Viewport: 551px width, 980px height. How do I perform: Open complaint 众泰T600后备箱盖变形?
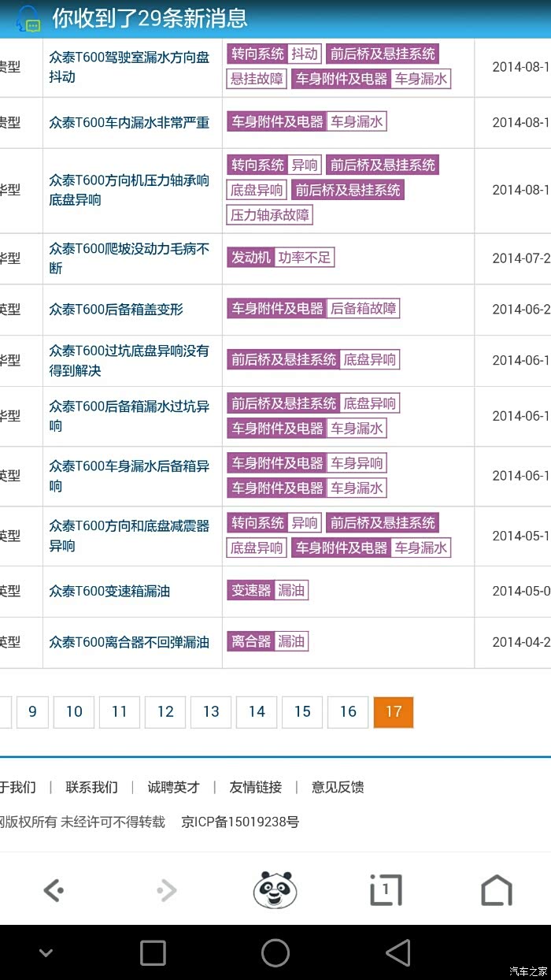coord(116,310)
